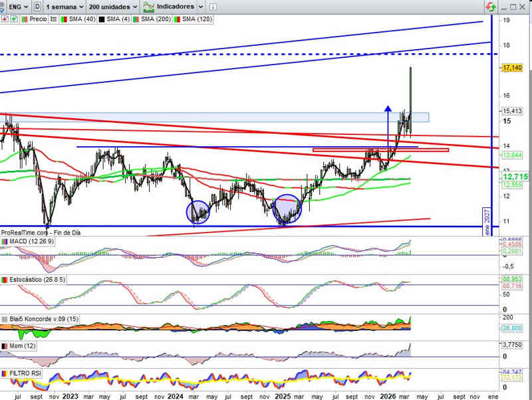The width and height of the screenshot is (532, 400).
Task: Open the 200 unidades dropdown
Action: pyautogui.click(x=112, y=6)
